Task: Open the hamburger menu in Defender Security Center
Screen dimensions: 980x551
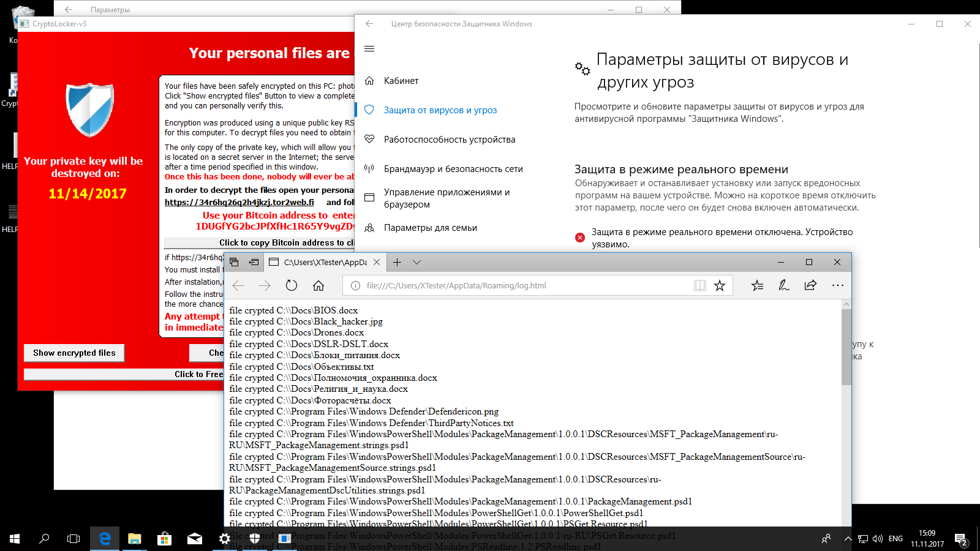Action: [x=369, y=49]
